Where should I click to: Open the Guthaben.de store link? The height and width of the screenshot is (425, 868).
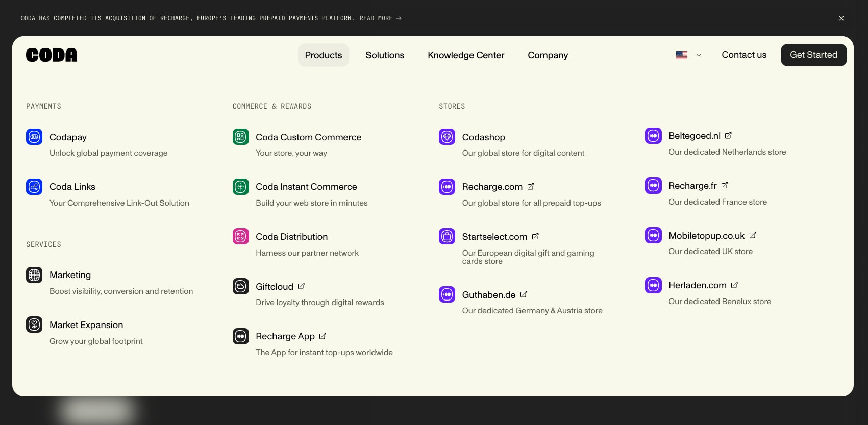489,295
